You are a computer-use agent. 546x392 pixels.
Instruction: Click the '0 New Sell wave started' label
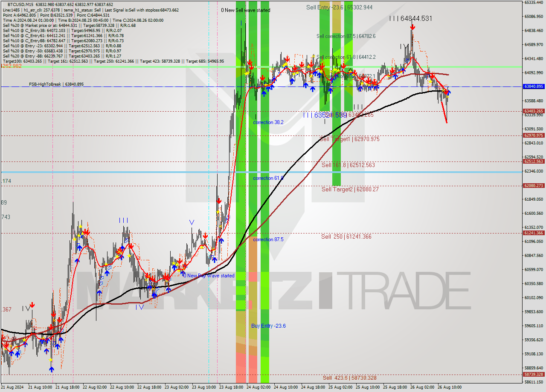coord(246,10)
